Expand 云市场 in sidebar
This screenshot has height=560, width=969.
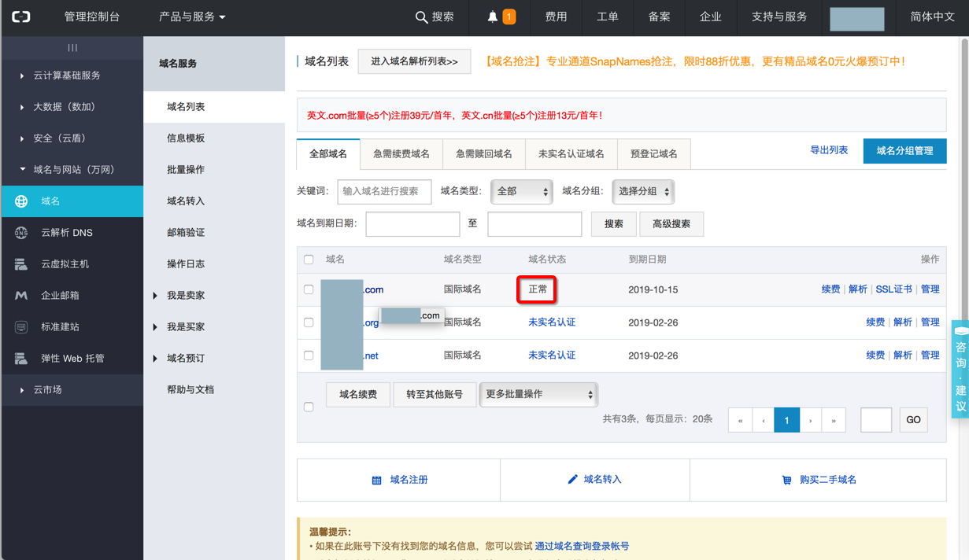[x=72, y=389]
